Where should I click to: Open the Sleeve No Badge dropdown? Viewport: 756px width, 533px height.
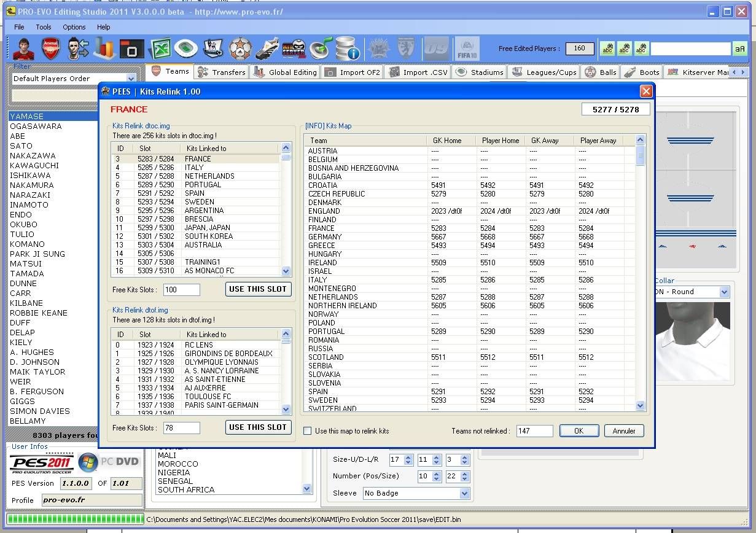point(465,493)
